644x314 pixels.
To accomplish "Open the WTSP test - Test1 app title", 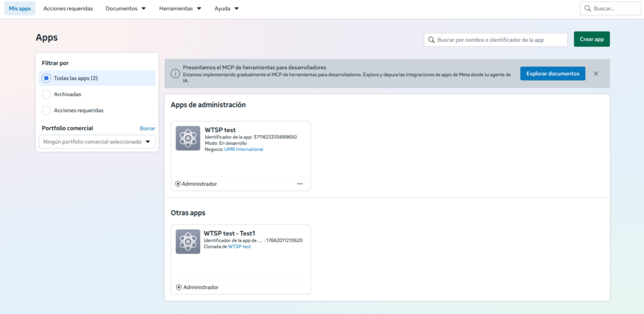I will (230, 233).
